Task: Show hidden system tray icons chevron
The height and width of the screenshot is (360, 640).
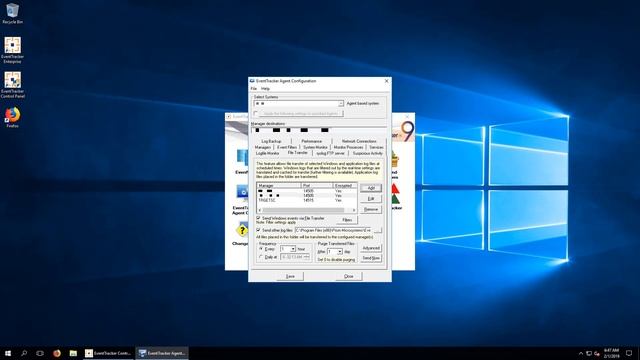Action: click(x=581, y=353)
